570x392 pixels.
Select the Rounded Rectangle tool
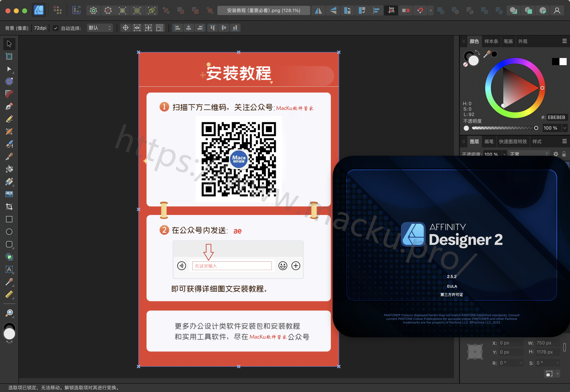point(9,244)
